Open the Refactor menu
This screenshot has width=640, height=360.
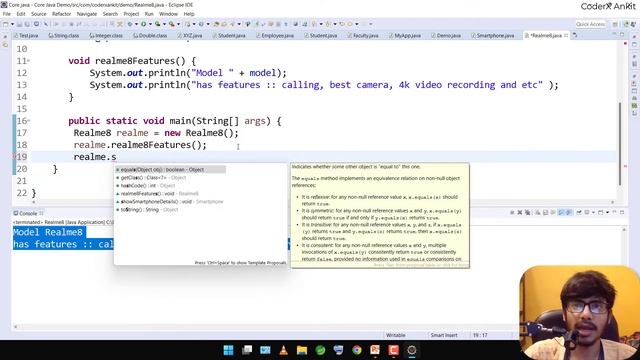pos(62,14)
